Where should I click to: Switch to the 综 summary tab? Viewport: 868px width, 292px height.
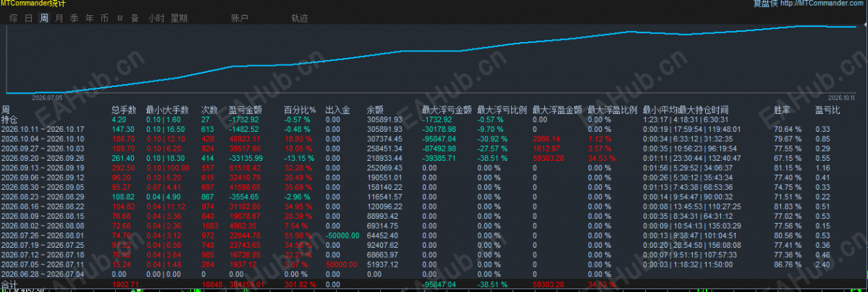point(13,18)
